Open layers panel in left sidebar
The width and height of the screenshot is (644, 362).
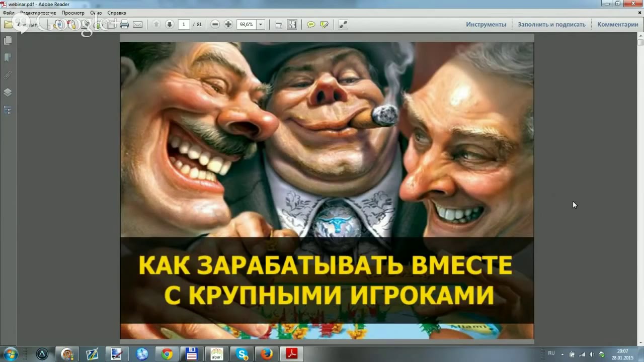click(8, 93)
